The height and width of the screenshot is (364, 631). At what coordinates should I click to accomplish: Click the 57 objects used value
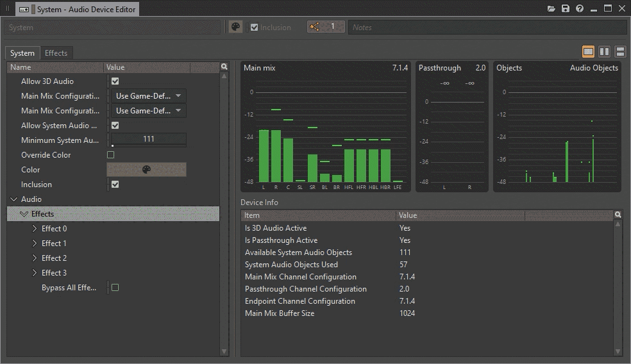(403, 265)
